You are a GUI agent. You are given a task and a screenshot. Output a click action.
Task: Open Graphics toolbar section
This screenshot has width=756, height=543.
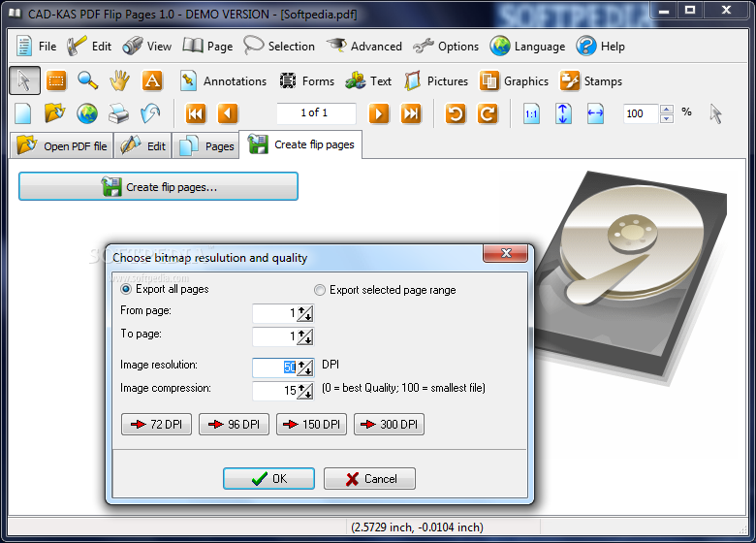514,81
